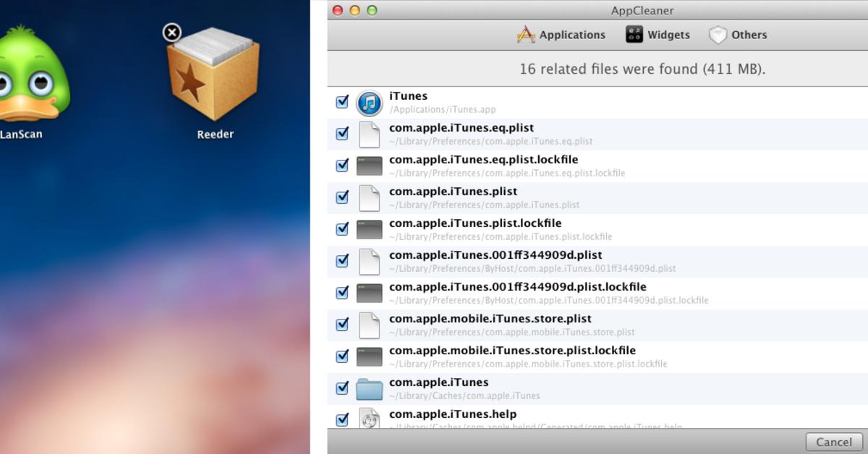Click the blue iTunes app icon

(x=369, y=103)
